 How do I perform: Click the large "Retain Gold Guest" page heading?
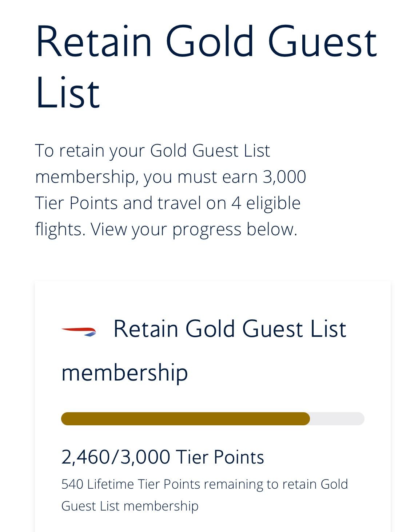206,41
